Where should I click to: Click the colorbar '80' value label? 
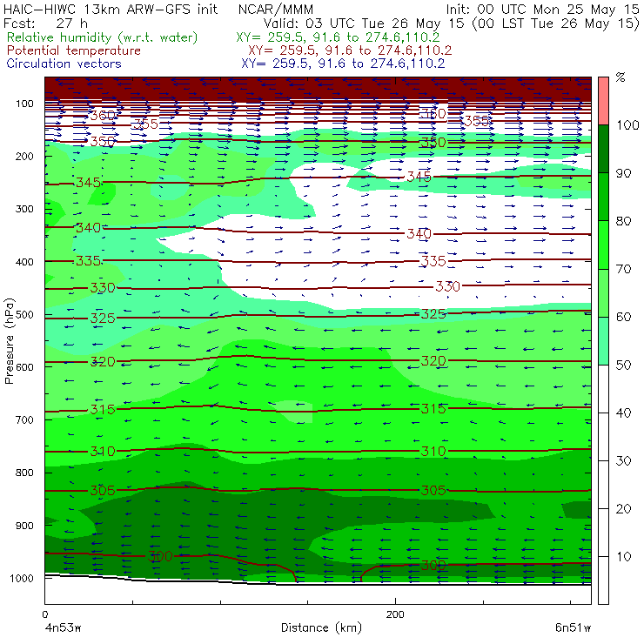pyautogui.click(x=624, y=221)
